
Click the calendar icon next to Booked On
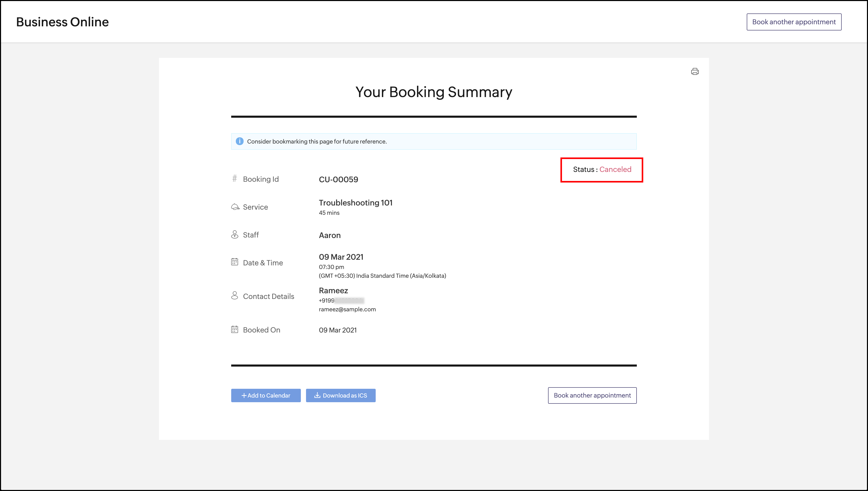coord(235,329)
